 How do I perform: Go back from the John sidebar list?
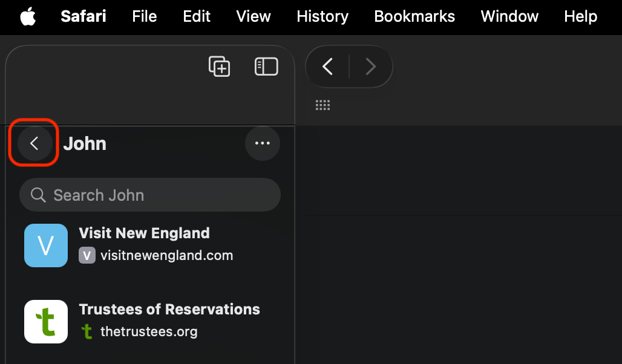[x=34, y=143]
